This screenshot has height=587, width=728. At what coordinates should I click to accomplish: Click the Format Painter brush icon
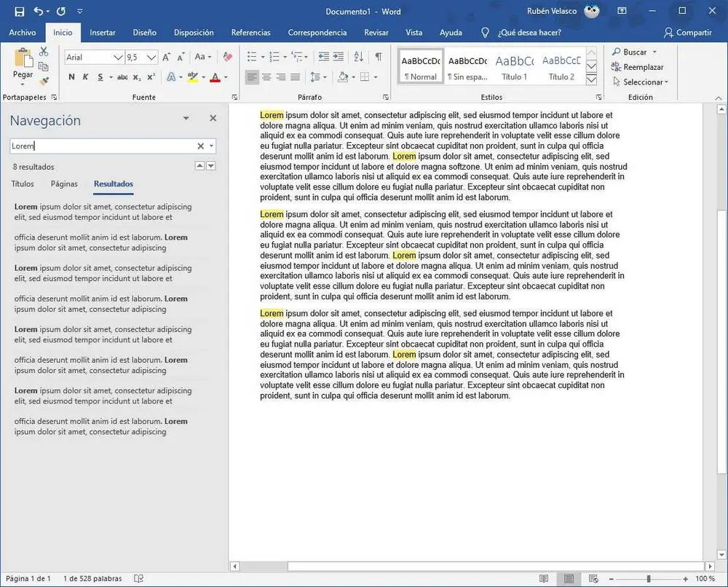click(x=44, y=82)
